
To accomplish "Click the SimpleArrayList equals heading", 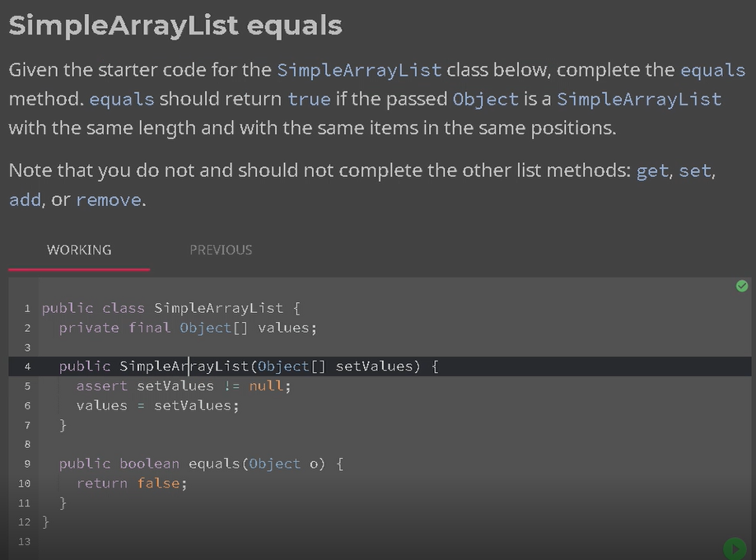I will [175, 25].
